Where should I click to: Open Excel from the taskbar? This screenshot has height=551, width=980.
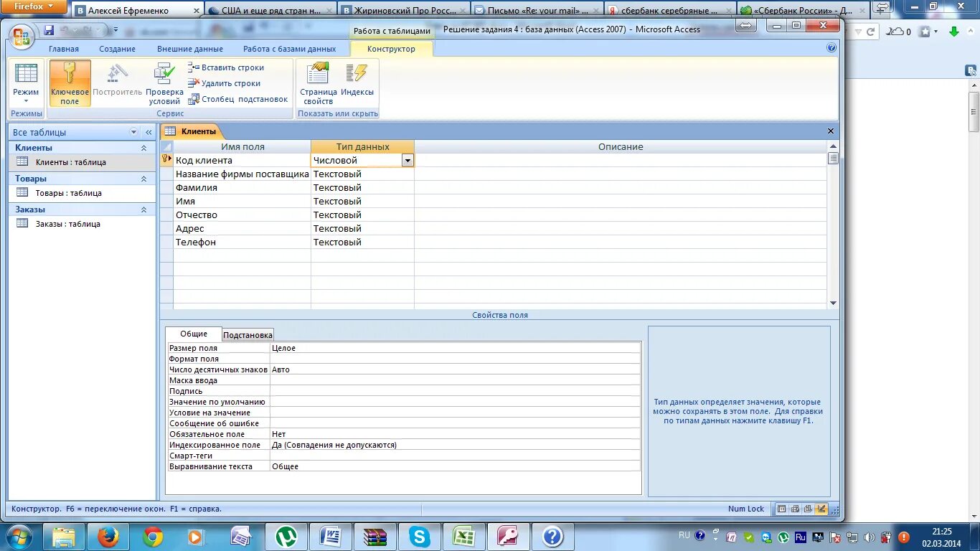pos(463,537)
